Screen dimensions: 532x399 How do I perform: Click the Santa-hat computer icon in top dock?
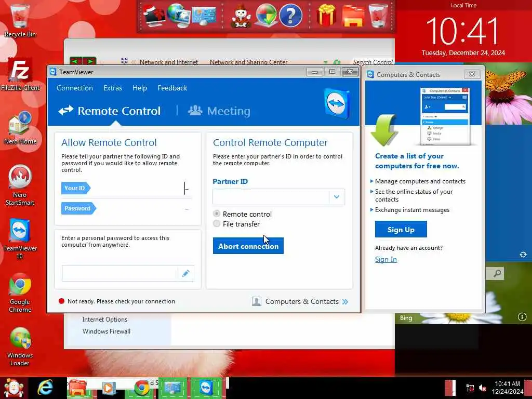(x=154, y=16)
